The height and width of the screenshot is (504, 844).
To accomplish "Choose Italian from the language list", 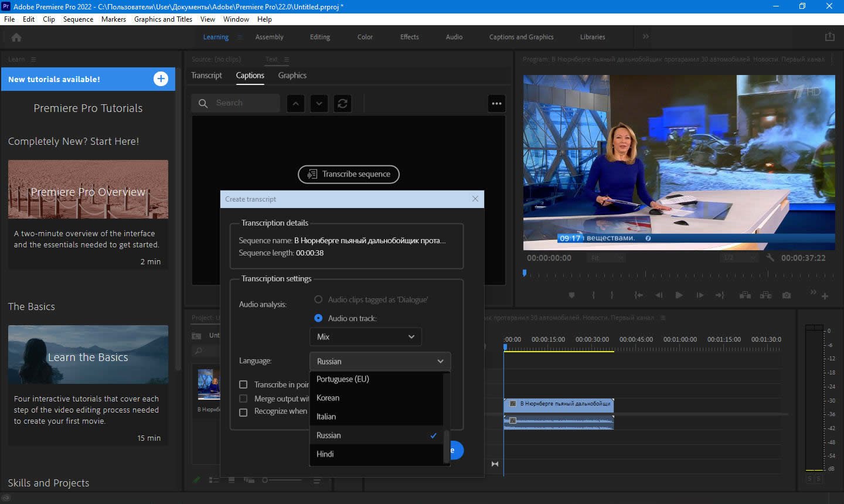I will [x=326, y=417].
